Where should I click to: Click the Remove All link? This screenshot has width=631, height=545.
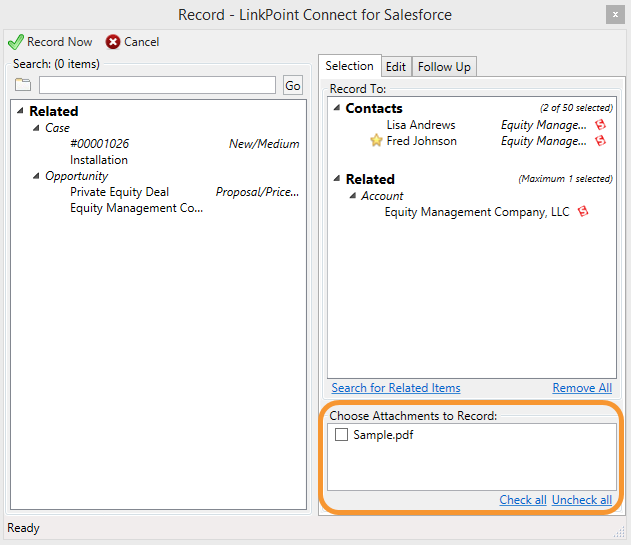click(x=582, y=388)
